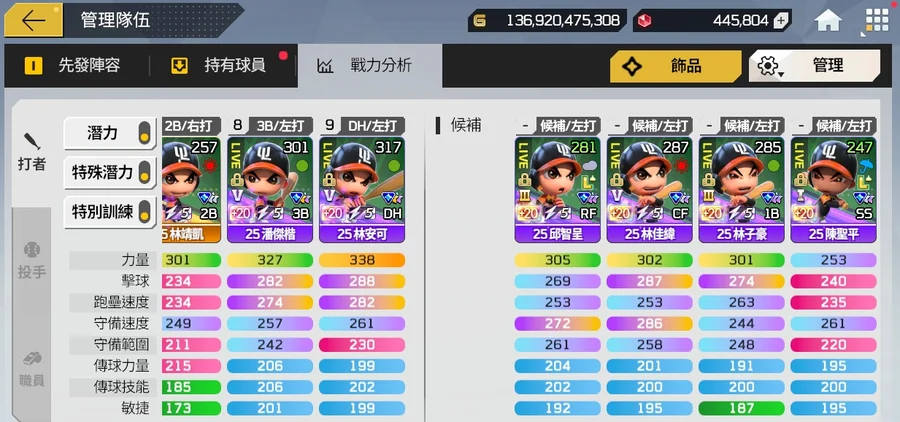Open the home screen via house icon
The image size is (900, 422).
tap(828, 21)
